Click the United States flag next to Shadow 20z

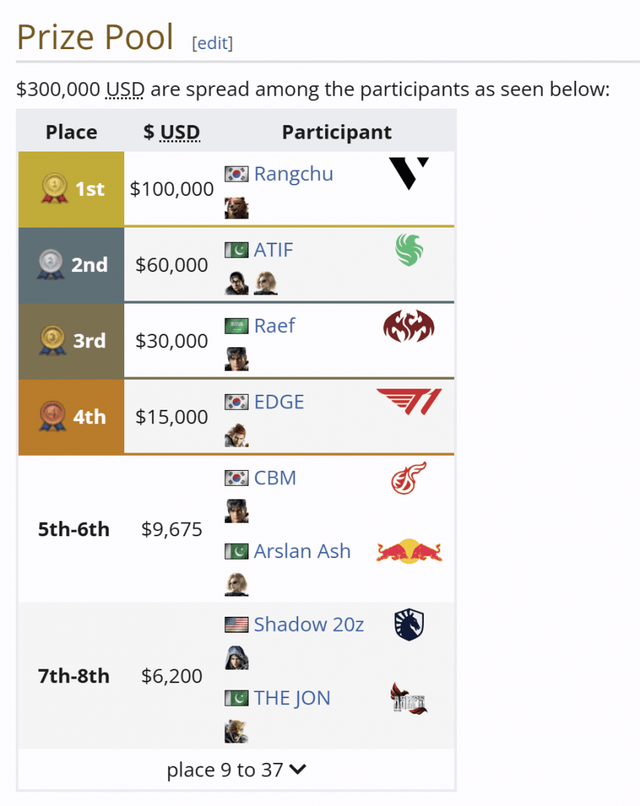236,625
